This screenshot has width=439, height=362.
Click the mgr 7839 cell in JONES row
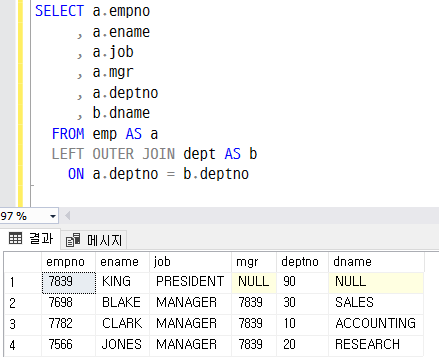[x=254, y=345]
